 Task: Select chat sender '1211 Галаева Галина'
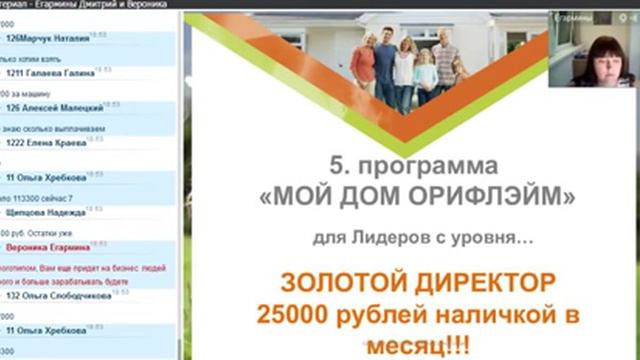coord(50,73)
